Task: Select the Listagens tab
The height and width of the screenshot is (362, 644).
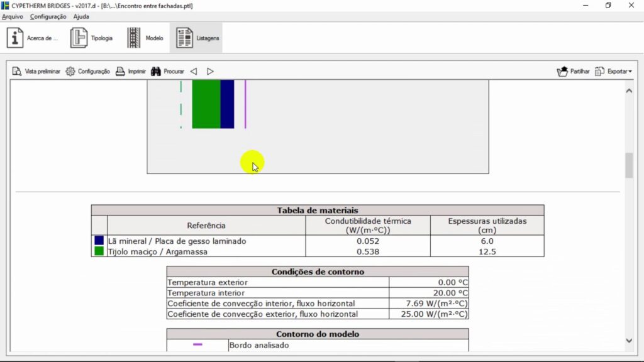Action: (x=184, y=38)
